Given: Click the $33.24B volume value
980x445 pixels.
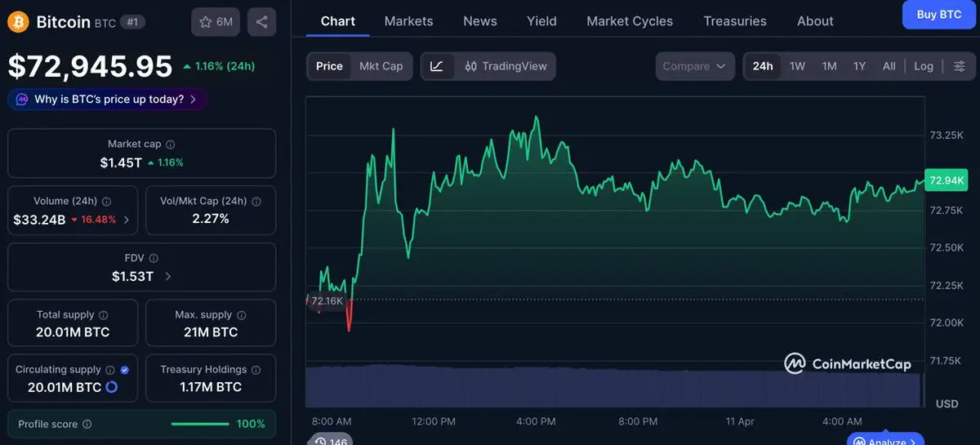Looking at the screenshot, I should [x=39, y=220].
